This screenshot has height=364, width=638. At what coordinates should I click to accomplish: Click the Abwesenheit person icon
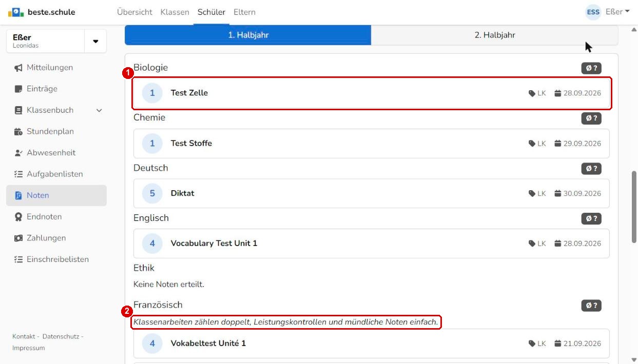coord(18,153)
